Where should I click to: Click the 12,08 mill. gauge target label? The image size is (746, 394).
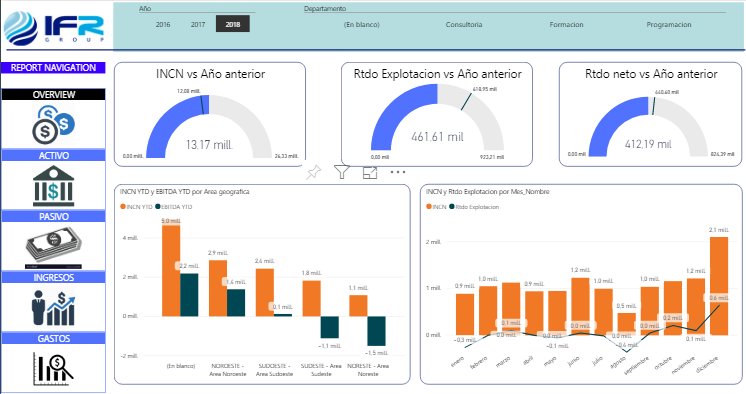189,91
